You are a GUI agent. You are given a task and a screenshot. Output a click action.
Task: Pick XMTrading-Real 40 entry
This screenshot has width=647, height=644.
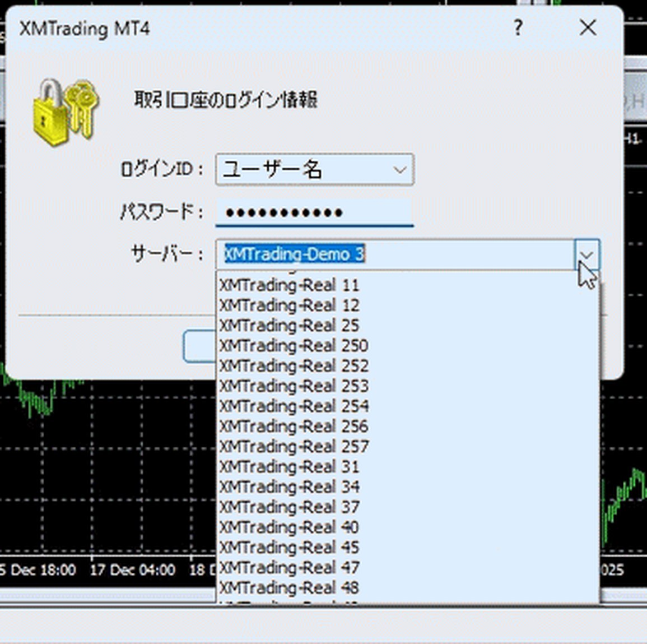(x=408, y=527)
